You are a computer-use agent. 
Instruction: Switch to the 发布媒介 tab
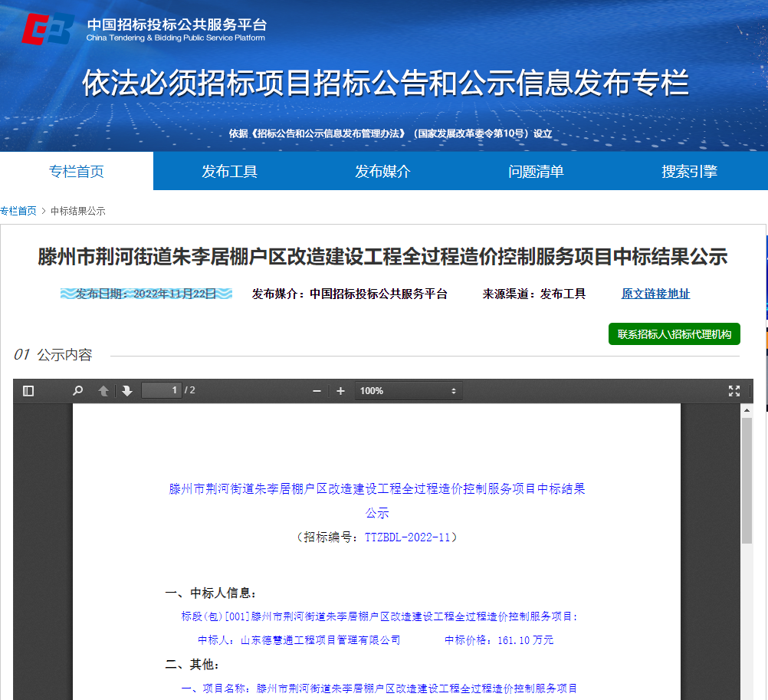tap(382, 170)
